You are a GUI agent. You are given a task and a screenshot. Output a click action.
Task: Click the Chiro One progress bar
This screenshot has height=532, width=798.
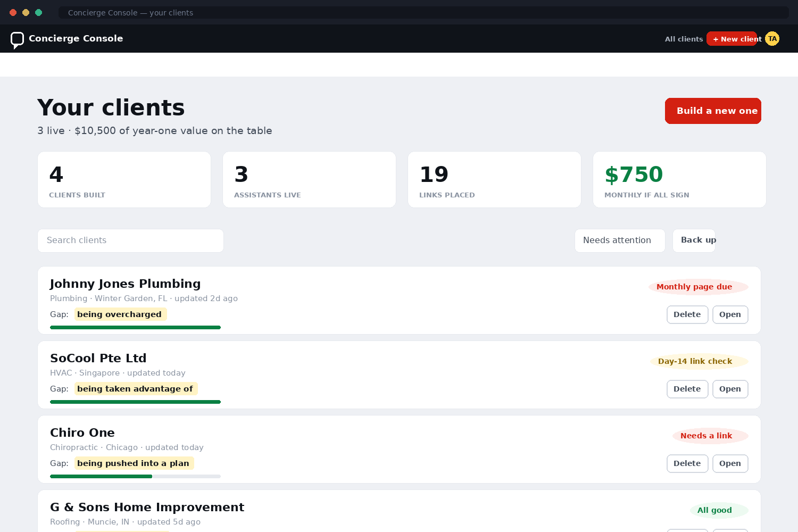click(135, 477)
